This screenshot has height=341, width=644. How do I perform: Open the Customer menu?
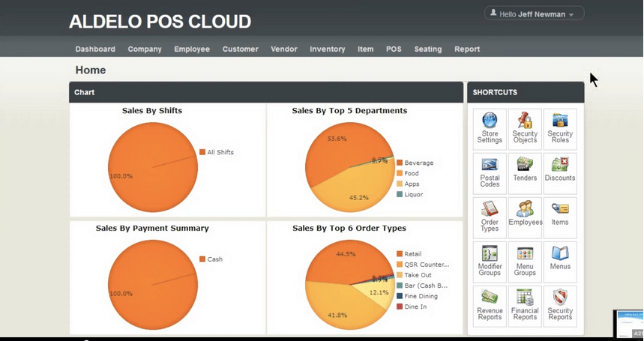click(240, 49)
